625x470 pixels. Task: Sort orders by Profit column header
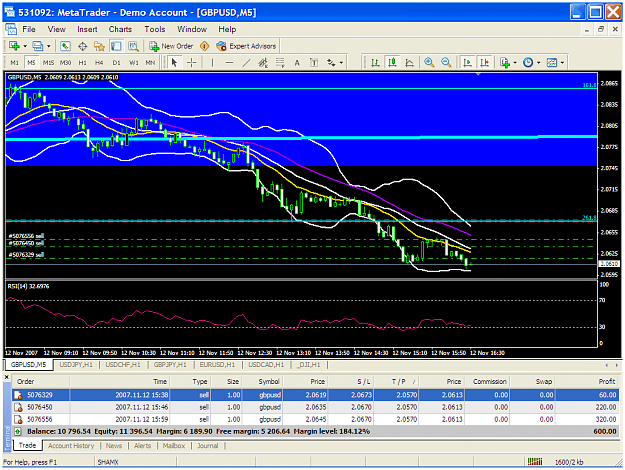point(607,382)
